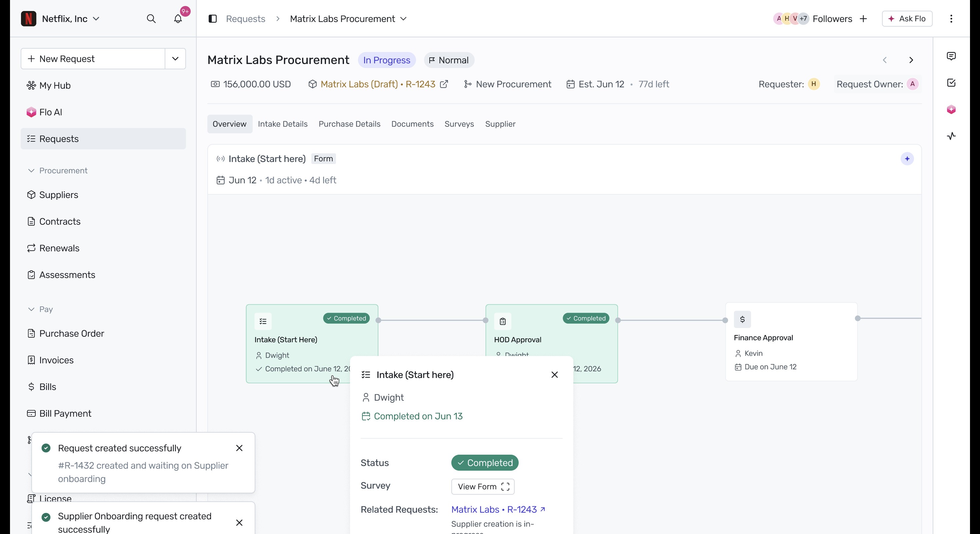
Task: Toggle the sidebar panel icon
Action: coord(213,19)
